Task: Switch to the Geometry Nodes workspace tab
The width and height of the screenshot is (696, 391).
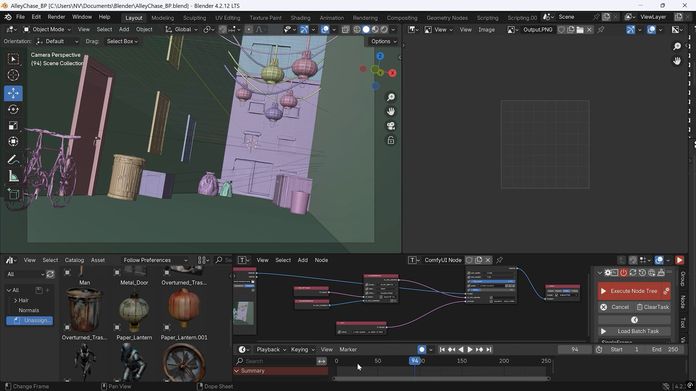Action: pos(447,18)
